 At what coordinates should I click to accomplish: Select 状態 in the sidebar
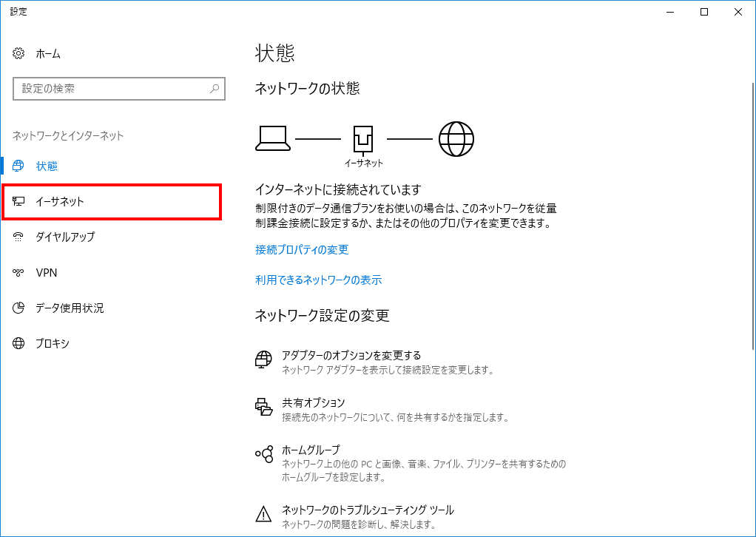[x=112, y=166]
